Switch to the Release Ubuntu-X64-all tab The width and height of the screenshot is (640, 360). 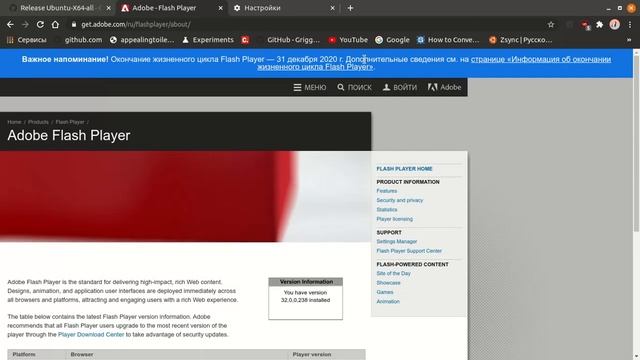click(x=57, y=8)
